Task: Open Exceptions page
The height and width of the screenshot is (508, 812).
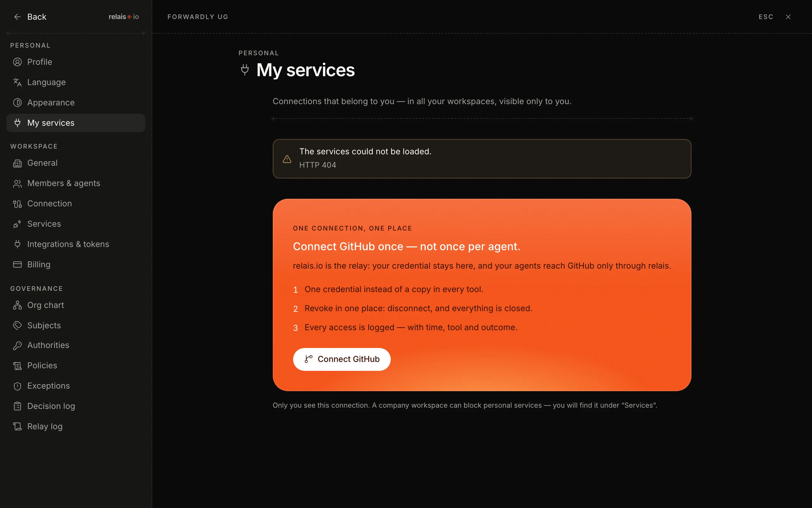Action: pyautogui.click(x=75, y=386)
